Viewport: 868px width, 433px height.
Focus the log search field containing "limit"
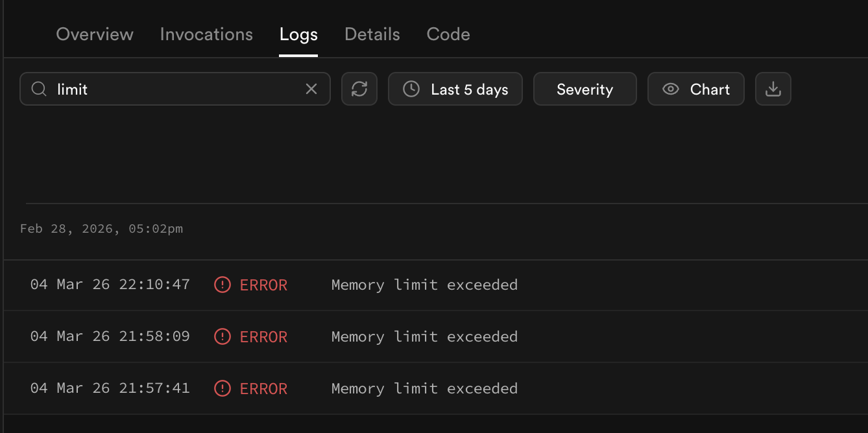[x=175, y=89]
